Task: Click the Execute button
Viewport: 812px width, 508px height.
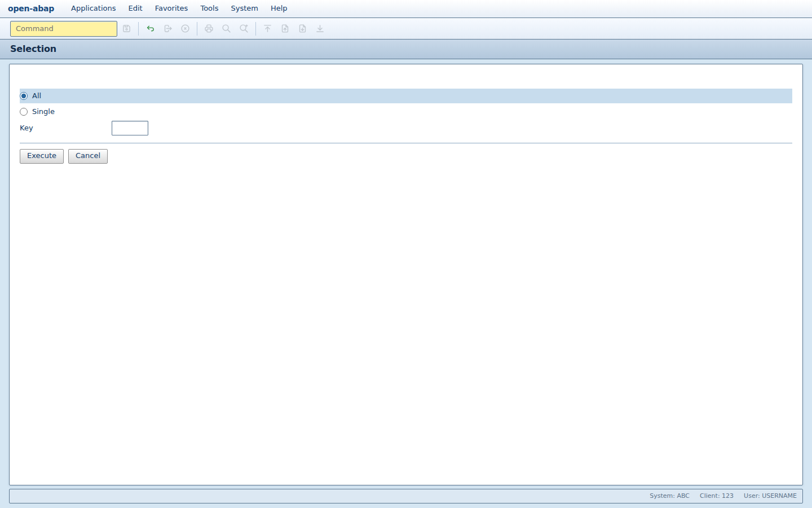Action: click(x=42, y=156)
